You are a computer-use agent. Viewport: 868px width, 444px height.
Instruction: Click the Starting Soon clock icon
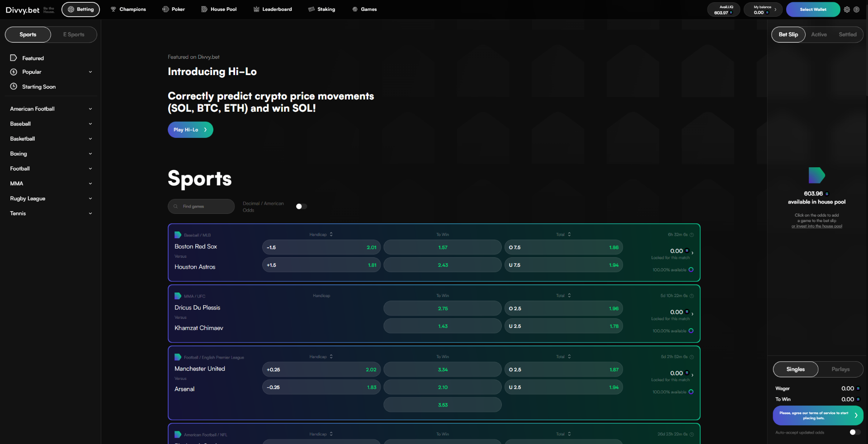coord(14,86)
